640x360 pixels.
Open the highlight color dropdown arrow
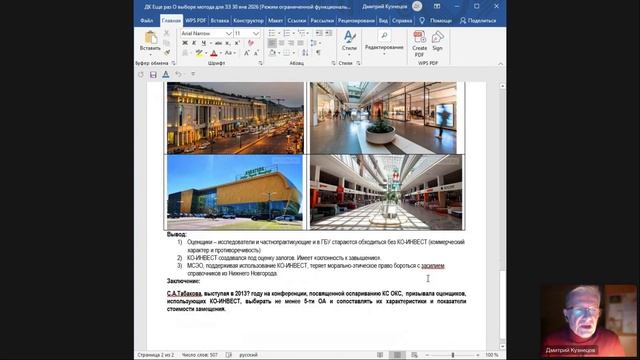206,53
